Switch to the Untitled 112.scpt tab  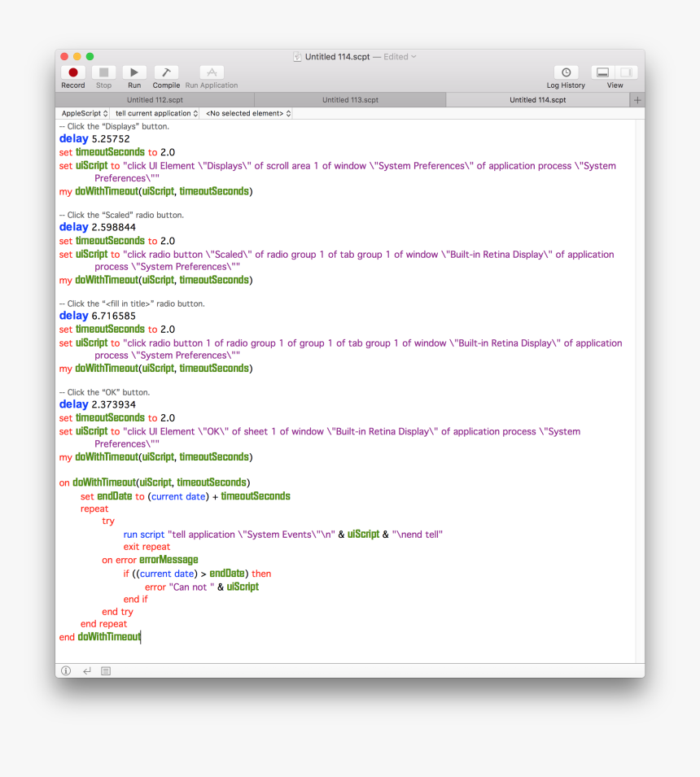[154, 99]
